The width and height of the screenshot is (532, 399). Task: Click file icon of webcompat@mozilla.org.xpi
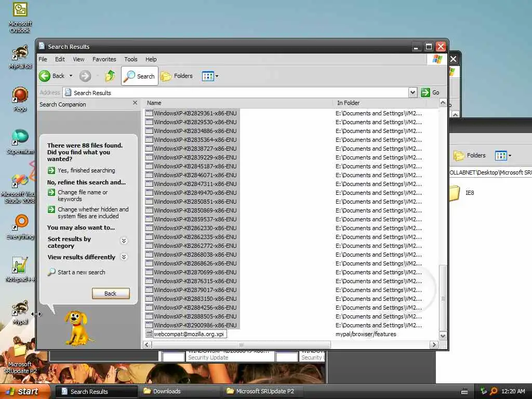click(x=149, y=334)
